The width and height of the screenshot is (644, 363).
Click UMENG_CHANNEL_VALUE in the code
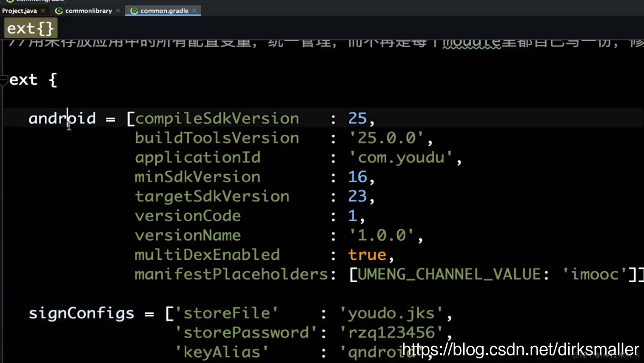coord(449,275)
